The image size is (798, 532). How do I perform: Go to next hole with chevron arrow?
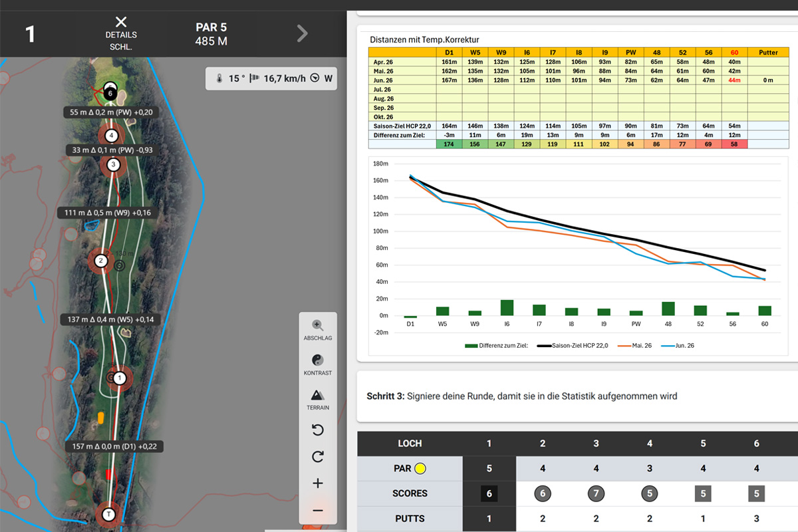pyautogui.click(x=303, y=33)
